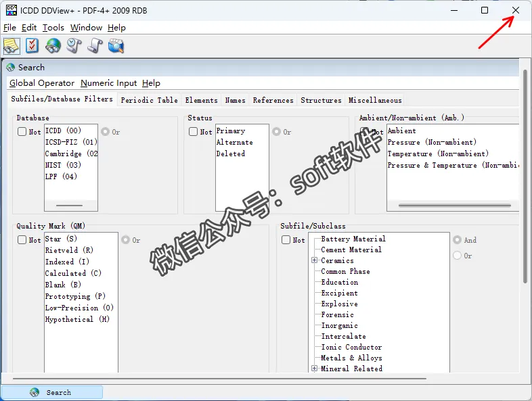The width and height of the screenshot is (532, 401).
Task: Select Explosive subfile
Action: point(339,304)
